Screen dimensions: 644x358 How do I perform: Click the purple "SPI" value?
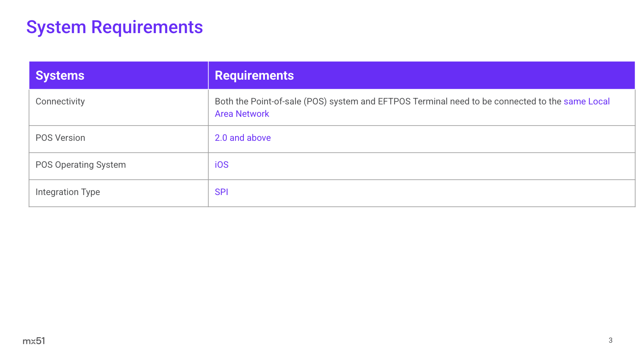(x=221, y=192)
